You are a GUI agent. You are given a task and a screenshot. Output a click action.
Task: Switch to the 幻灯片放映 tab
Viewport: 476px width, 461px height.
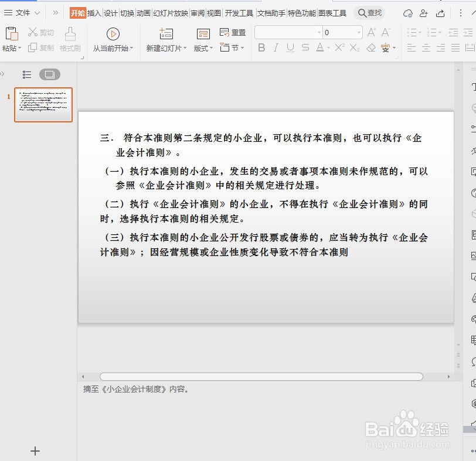pos(171,13)
